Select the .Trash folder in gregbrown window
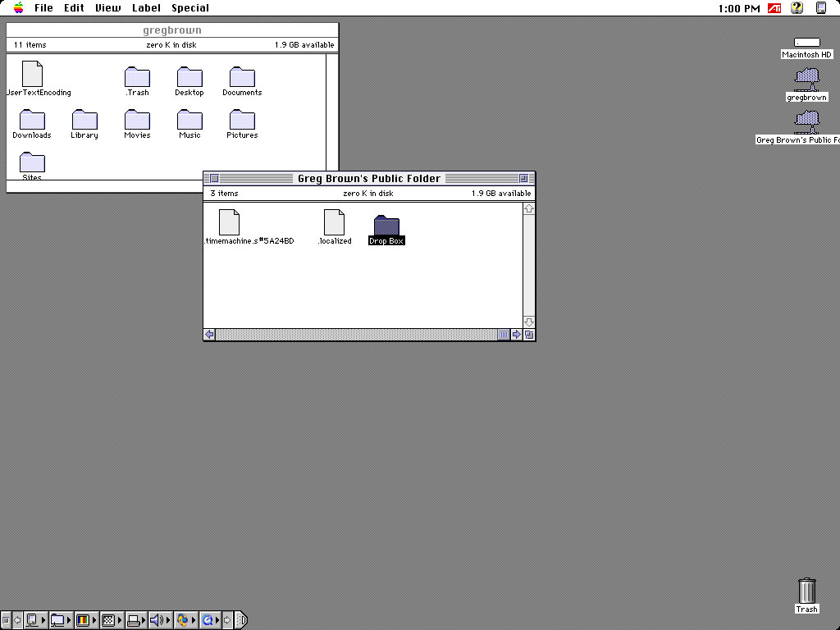Screen dimensions: 840x630 coord(137,81)
